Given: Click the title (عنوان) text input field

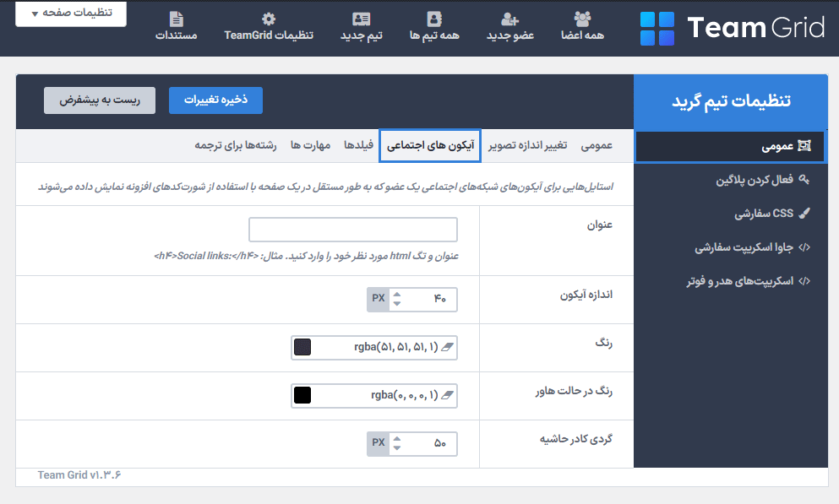Looking at the screenshot, I should pyautogui.click(x=353, y=230).
